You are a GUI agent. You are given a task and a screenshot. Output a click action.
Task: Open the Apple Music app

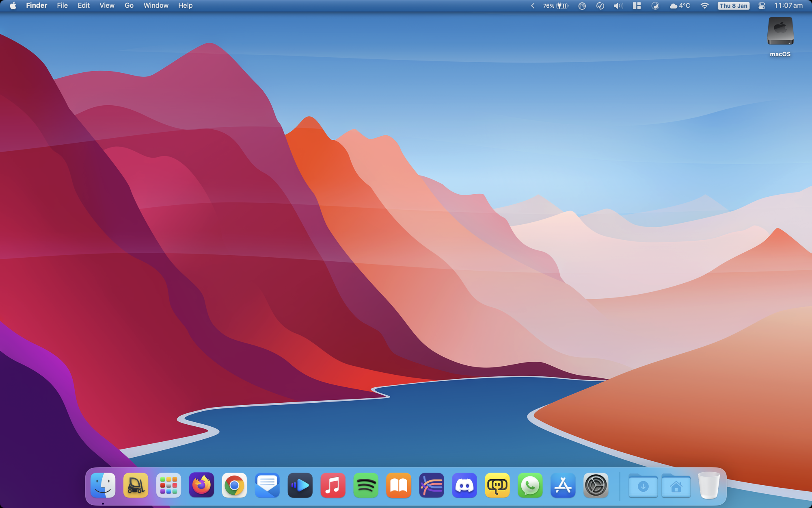[x=333, y=485]
